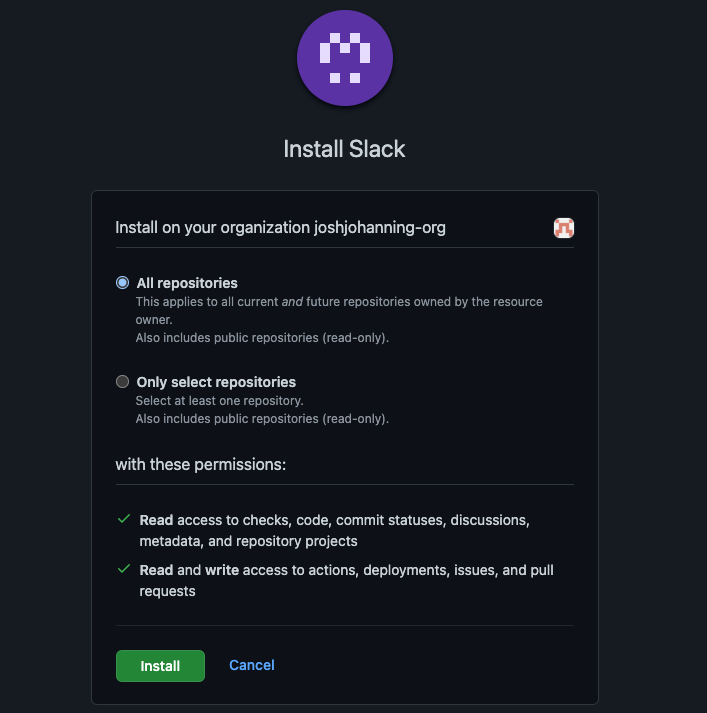
Task: Click the "Only select repositories" label text
Action: coord(216,382)
